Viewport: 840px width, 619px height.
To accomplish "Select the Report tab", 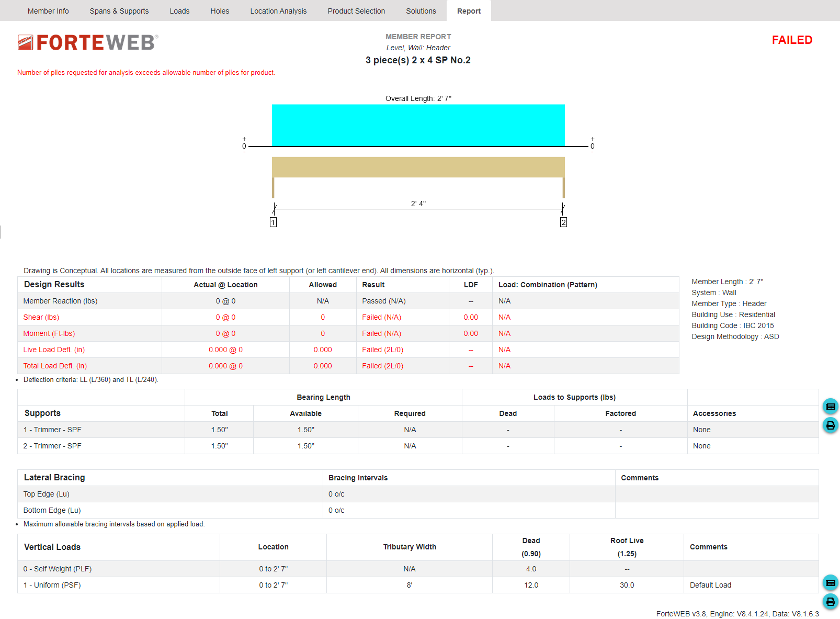I will click(x=469, y=11).
